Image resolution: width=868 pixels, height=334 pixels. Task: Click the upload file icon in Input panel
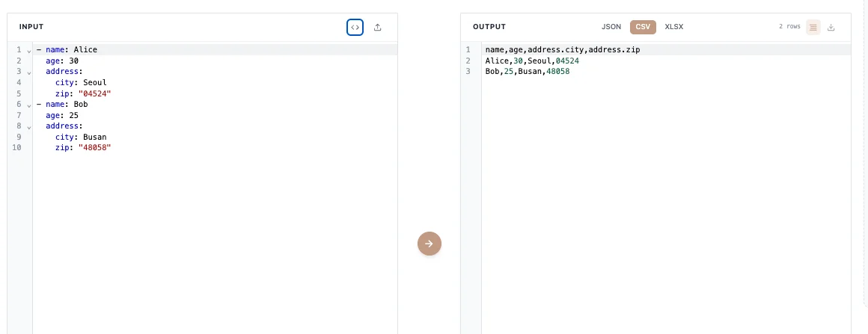(378, 27)
